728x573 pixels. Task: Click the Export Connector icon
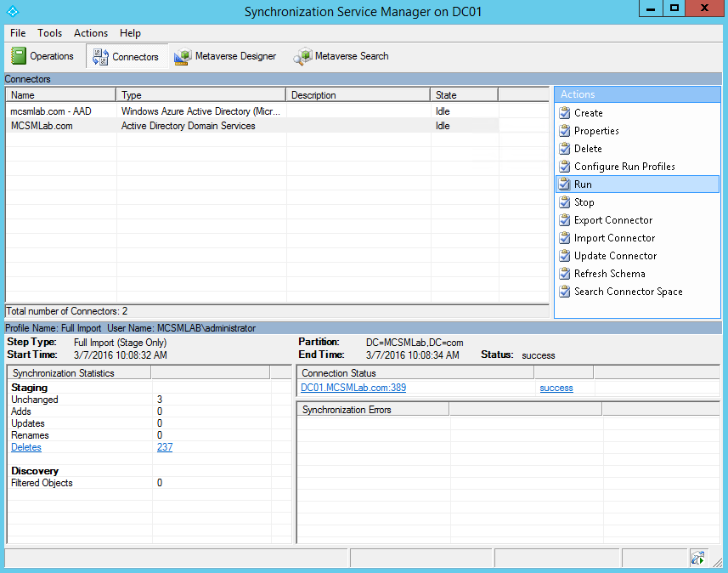565,220
